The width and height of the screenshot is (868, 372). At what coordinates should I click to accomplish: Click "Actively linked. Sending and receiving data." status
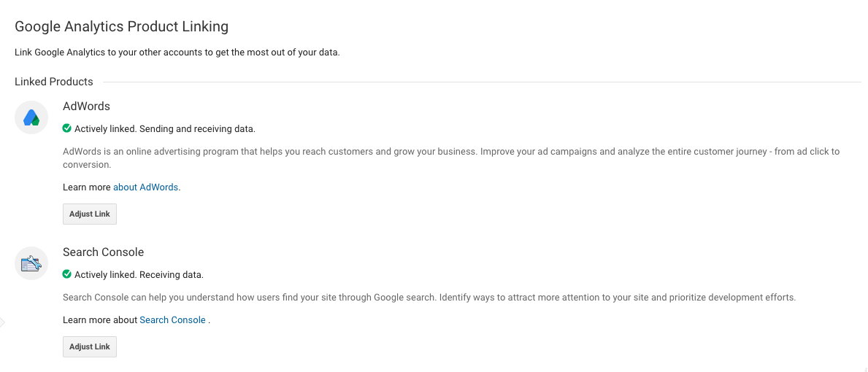pos(165,129)
